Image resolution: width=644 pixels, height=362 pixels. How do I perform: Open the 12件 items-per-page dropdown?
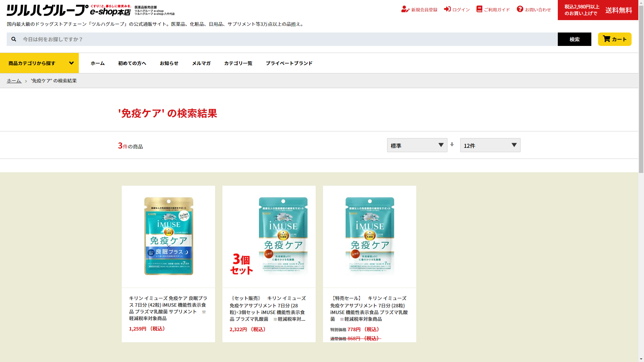point(490,145)
